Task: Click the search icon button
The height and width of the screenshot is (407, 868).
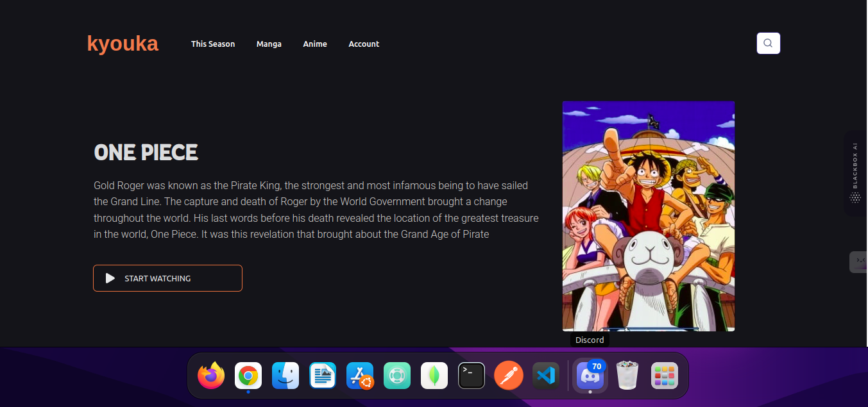Action: click(769, 44)
